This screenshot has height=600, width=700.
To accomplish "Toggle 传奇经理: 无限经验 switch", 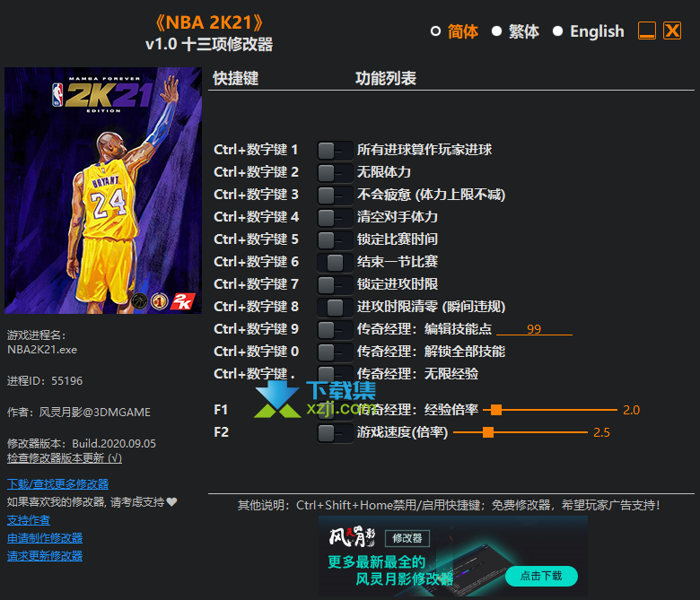I will point(335,374).
